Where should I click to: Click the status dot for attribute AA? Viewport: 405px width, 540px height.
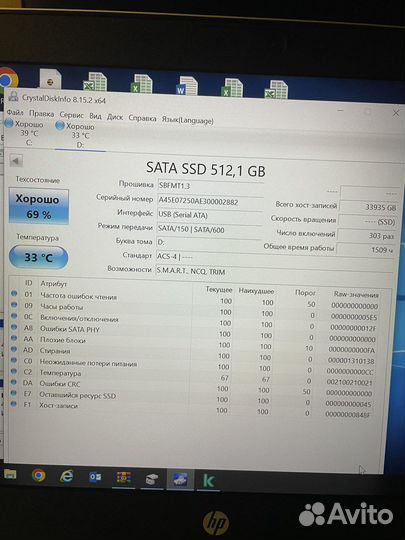tap(14, 338)
